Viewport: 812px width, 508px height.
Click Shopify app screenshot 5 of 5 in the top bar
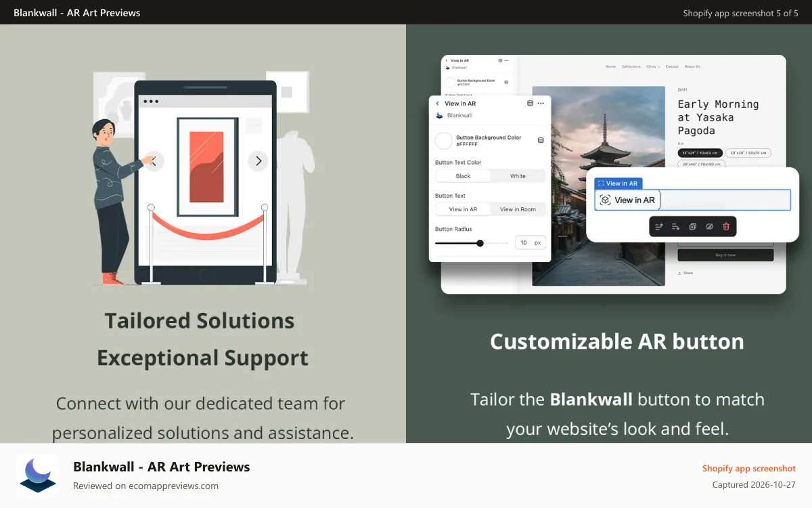point(741,13)
